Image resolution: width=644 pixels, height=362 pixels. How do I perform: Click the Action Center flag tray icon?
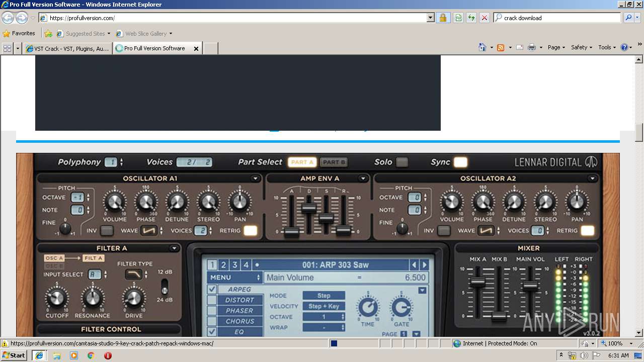pos(596,355)
